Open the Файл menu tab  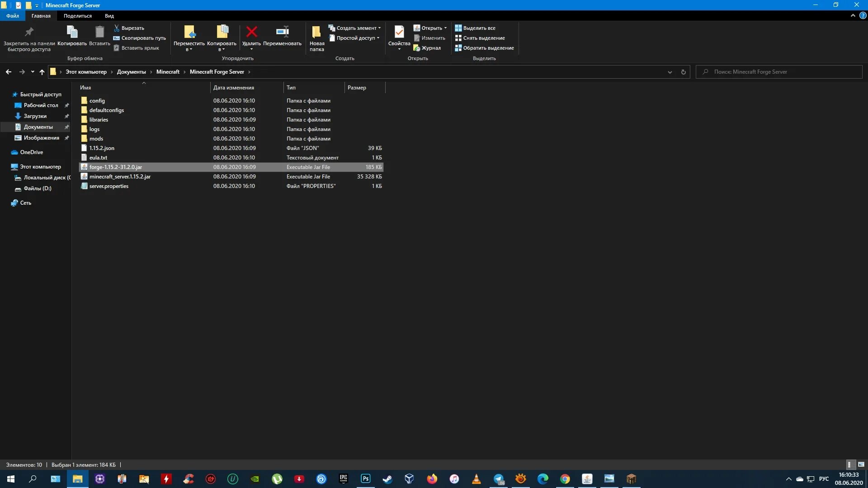pyautogui.click(x=13, y=16)
